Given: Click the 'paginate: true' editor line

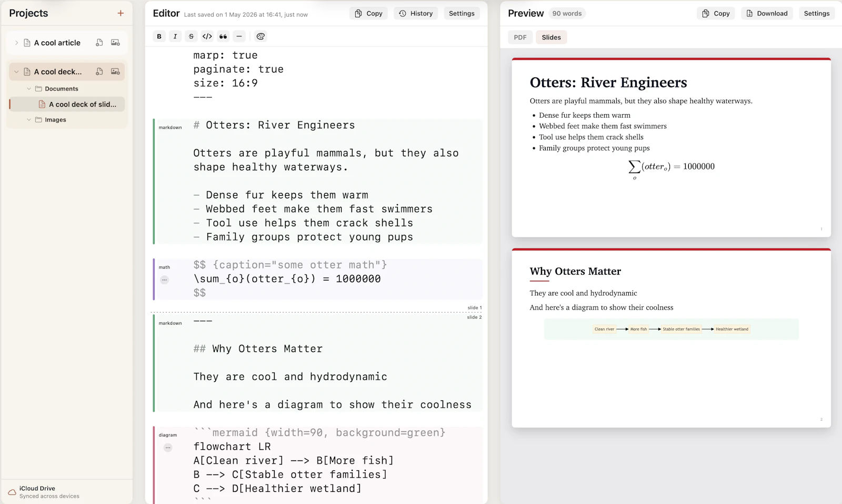Looking at the screenshot, I should point(238,69).
